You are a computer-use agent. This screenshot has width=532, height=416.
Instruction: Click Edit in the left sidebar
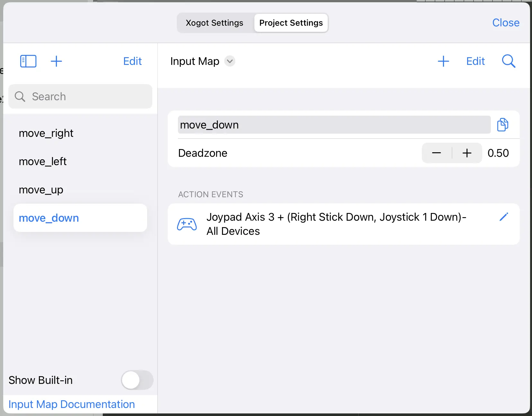[x=132, y=61]
